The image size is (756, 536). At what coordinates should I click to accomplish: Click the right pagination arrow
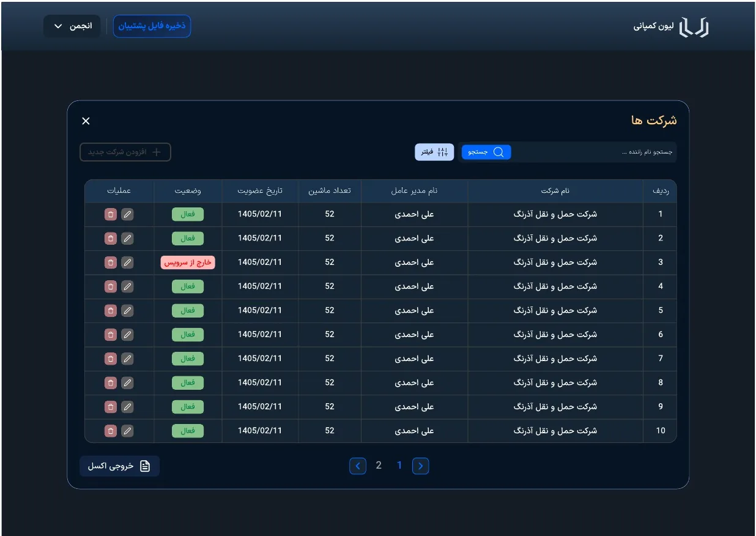coord(421,466)
